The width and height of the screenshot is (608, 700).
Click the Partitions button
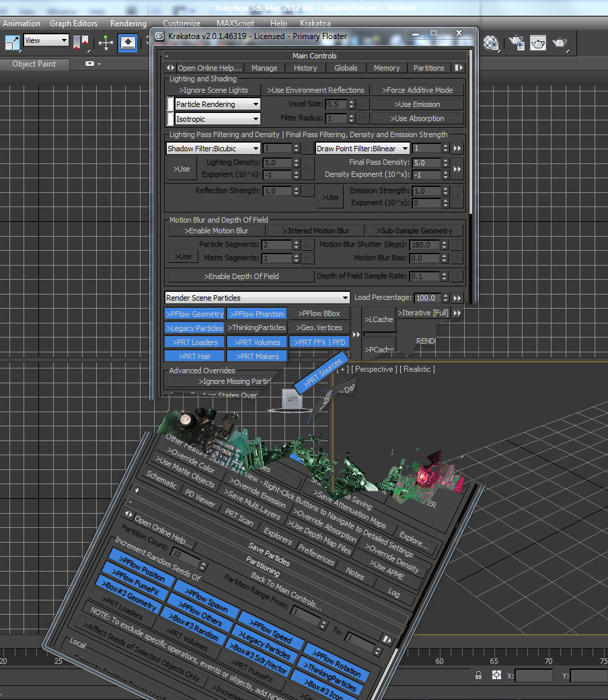[428, 68]
